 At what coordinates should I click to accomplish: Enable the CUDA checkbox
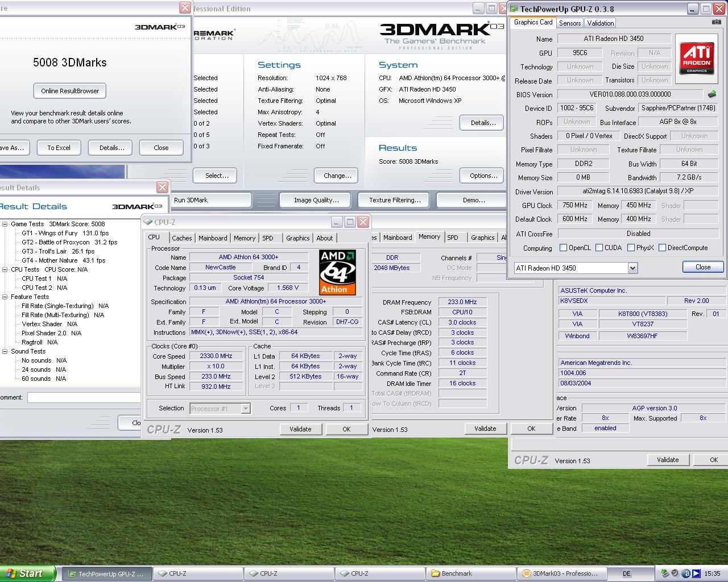coord(599,248)
